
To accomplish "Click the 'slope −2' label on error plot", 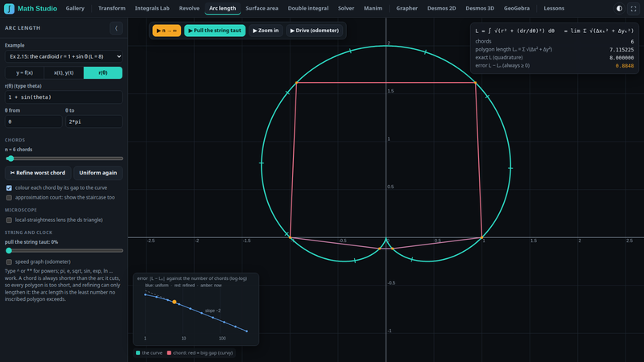I will 213,311.
